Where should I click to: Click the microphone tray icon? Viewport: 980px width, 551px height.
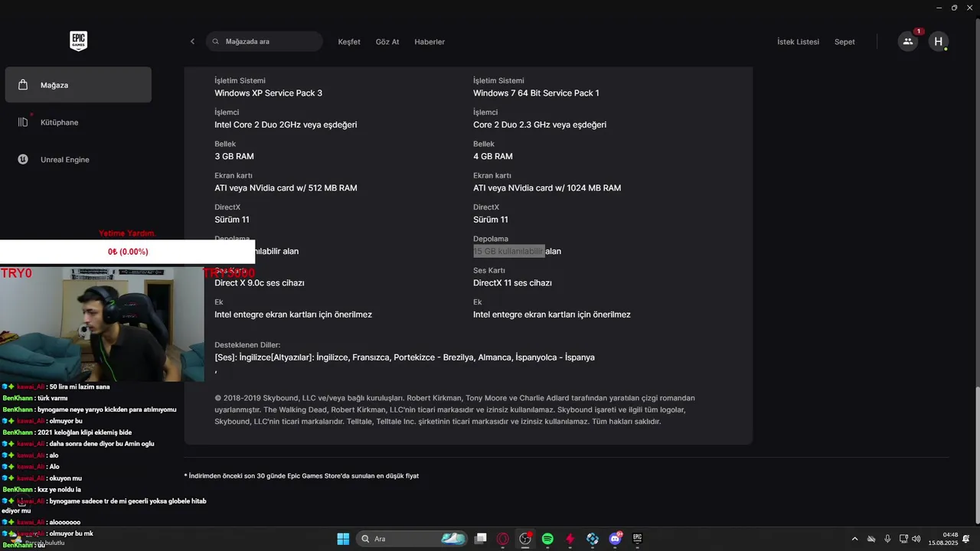pyautogui.click(x=887, y=539)
